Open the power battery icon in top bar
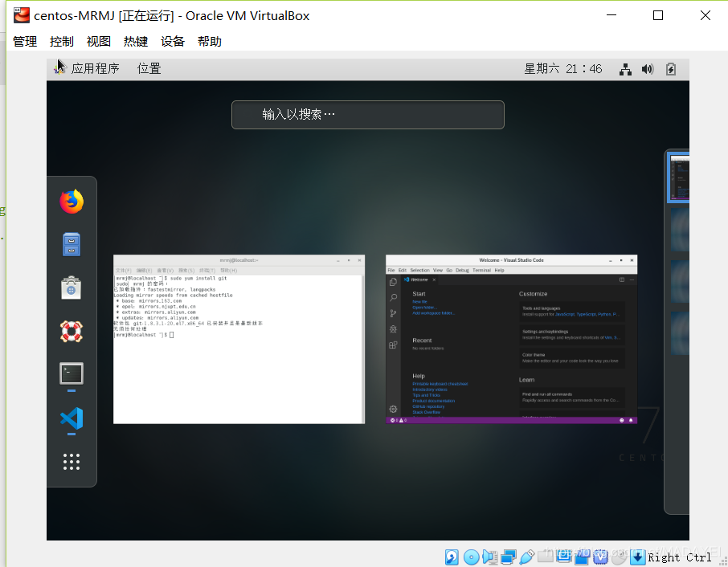728x567 pixels. (x=671, y=69)
